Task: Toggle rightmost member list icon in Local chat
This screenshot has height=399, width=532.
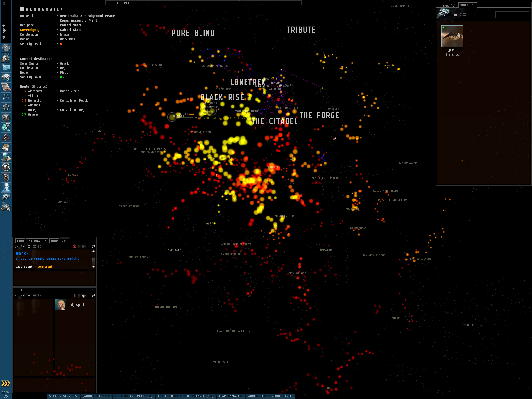Action: (x=84, y=296)
